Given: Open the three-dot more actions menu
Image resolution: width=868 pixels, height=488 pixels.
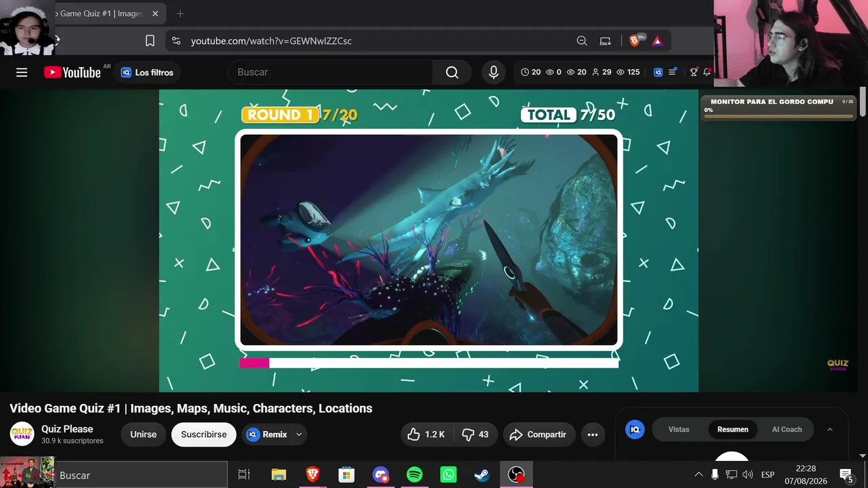Looking at the screenshot, I should coord(593,434).
